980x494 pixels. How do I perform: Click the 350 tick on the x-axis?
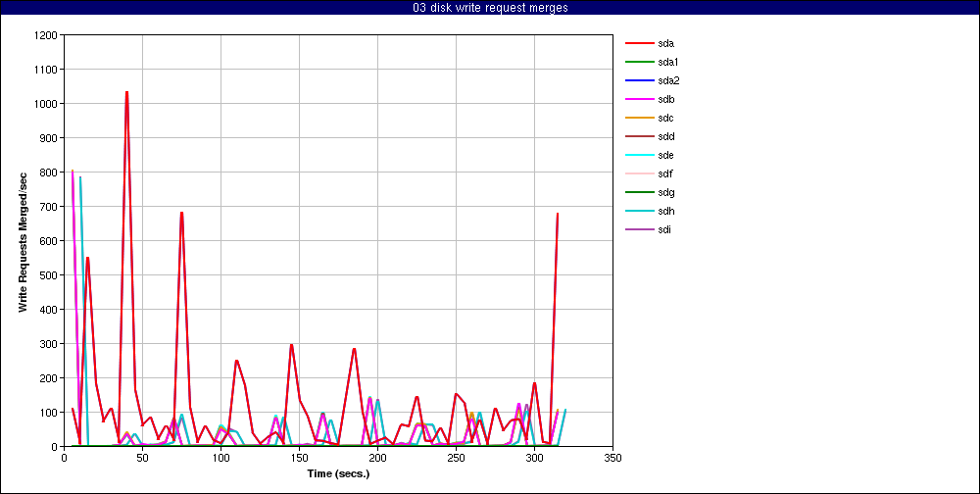coord(612,457)
